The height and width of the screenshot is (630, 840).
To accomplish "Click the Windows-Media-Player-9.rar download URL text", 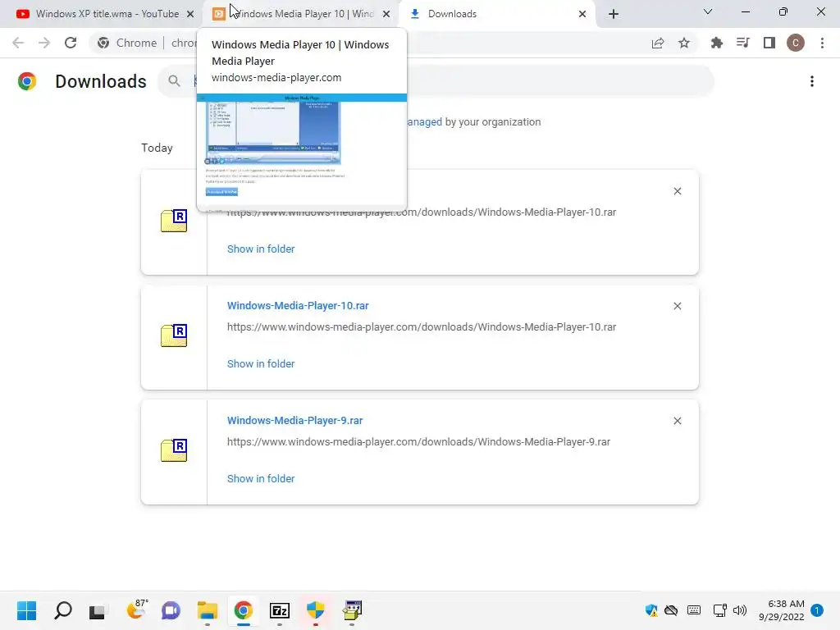I will [418, 442].
